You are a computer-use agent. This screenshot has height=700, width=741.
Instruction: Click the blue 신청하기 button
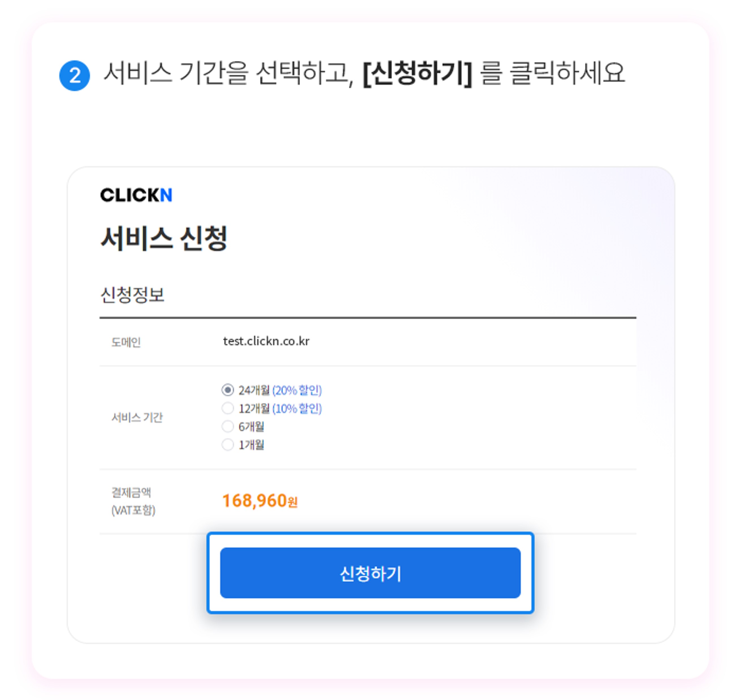click(370, 573)
